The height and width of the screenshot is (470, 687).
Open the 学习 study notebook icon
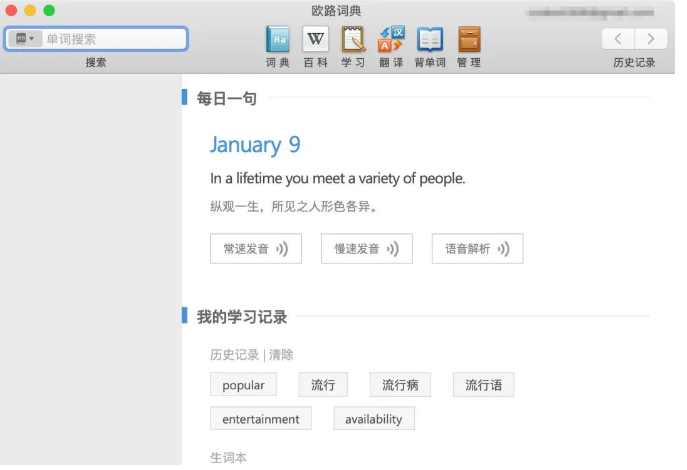353,40
